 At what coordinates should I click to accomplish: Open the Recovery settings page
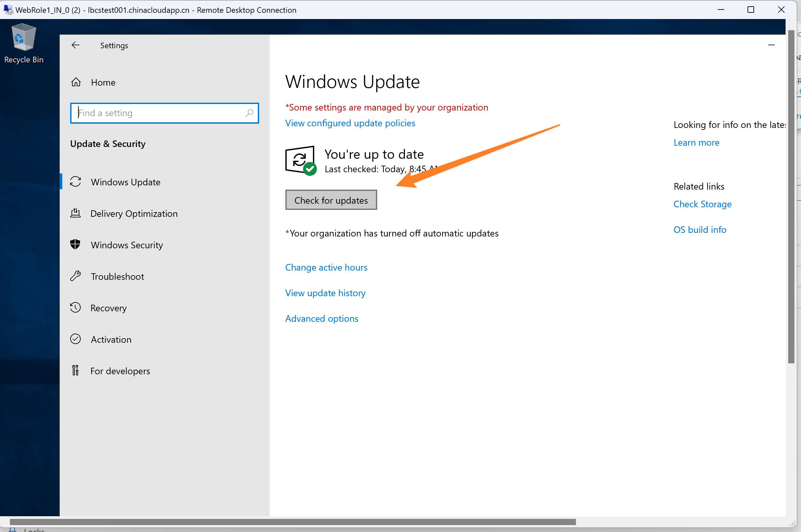coord(108,308)
